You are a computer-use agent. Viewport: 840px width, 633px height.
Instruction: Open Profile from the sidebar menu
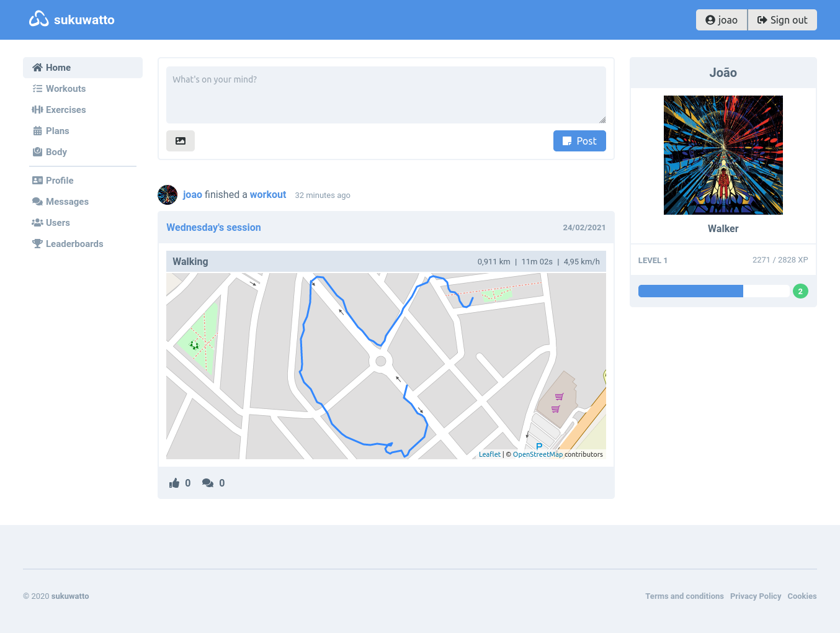pyautogui.click(x=60, y=181)
